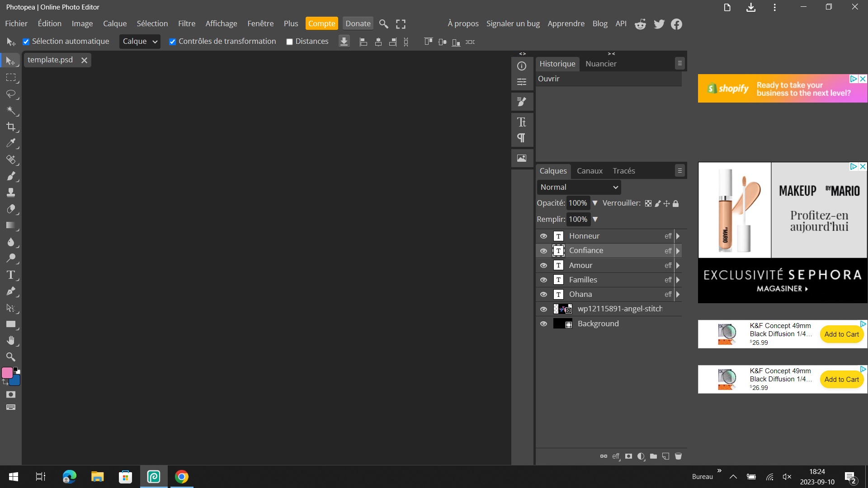Select the Crop tool
Image resolution: width=868 pixels, height=488 pixels.
click(x=11, y=127)
